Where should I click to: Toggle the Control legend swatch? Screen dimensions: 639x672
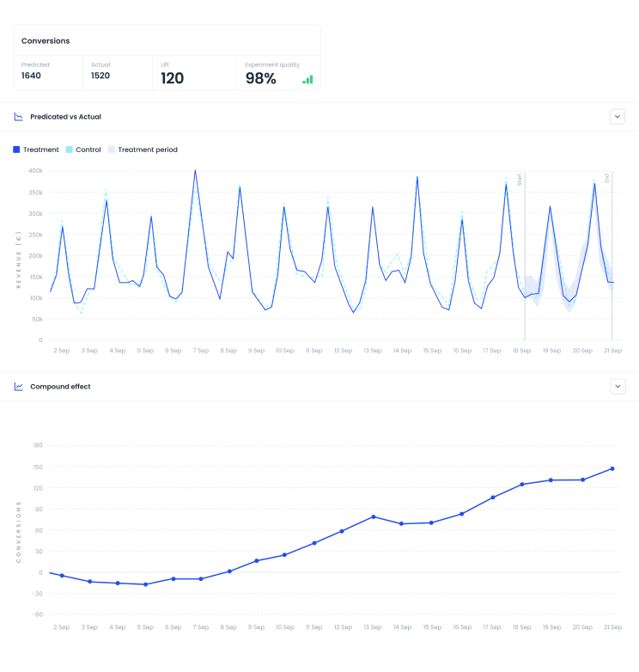point(69,150)
